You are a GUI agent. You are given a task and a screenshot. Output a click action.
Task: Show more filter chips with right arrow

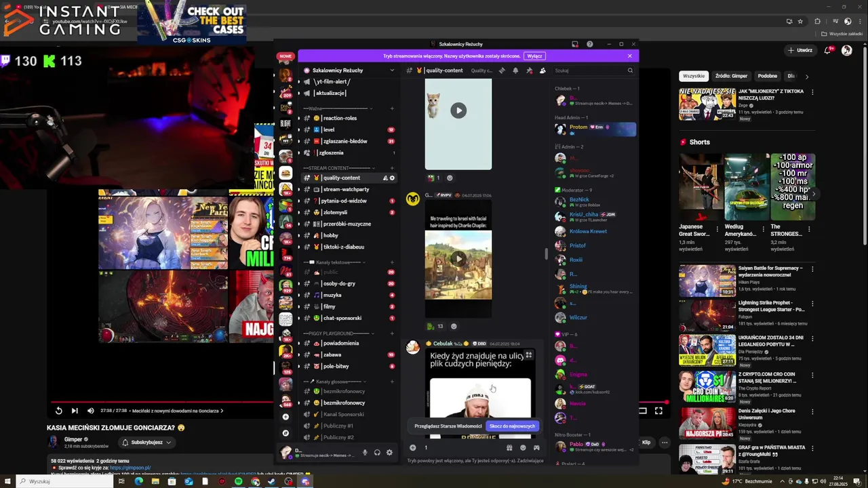click(x=806, y=77)
